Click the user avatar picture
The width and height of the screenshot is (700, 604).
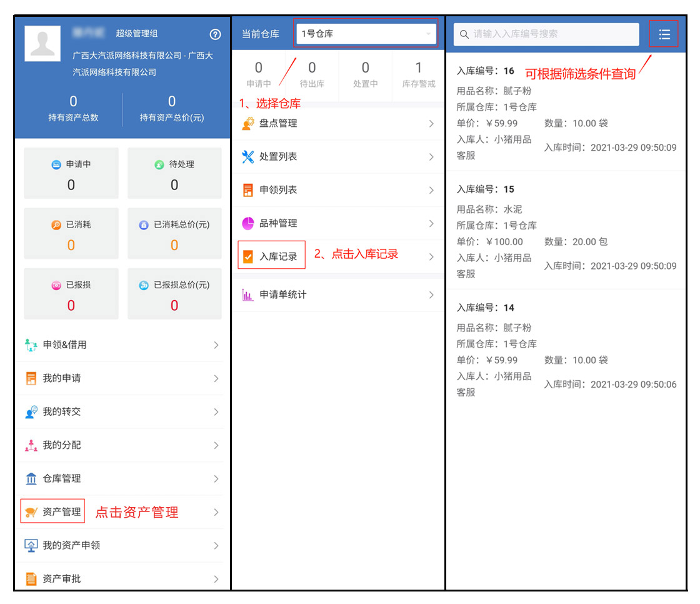pos(42,43)
